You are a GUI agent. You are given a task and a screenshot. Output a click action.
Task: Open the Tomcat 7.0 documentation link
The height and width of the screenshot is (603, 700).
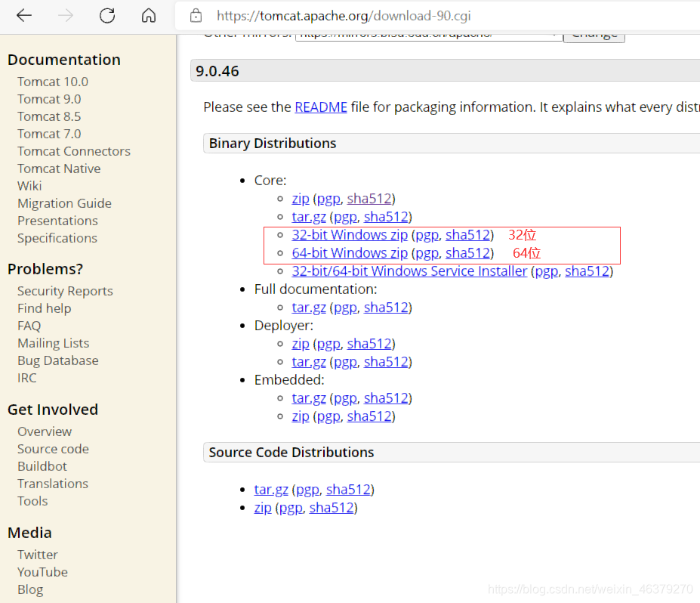[x=49, y=134]
